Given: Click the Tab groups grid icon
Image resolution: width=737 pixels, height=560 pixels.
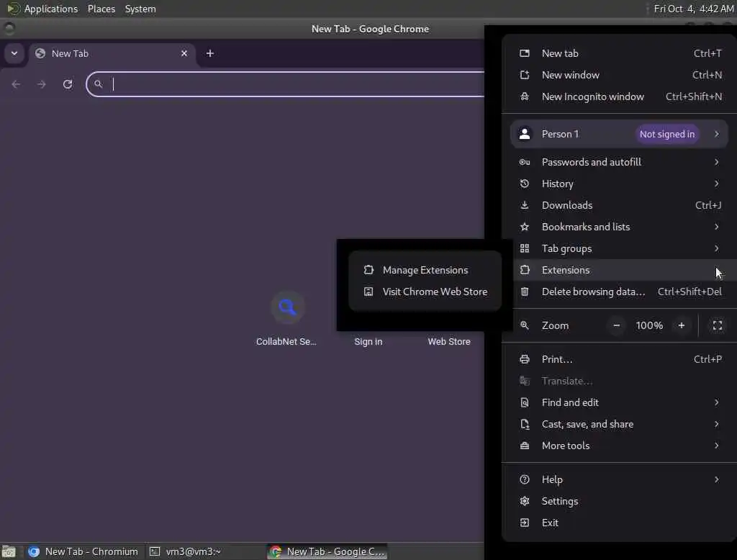Looking at the screenshot, I should click(x=525, y=249).
